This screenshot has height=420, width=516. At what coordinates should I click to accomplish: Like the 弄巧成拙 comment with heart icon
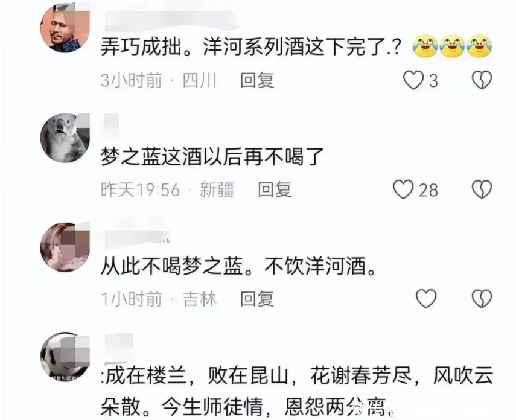coord(413,80)
